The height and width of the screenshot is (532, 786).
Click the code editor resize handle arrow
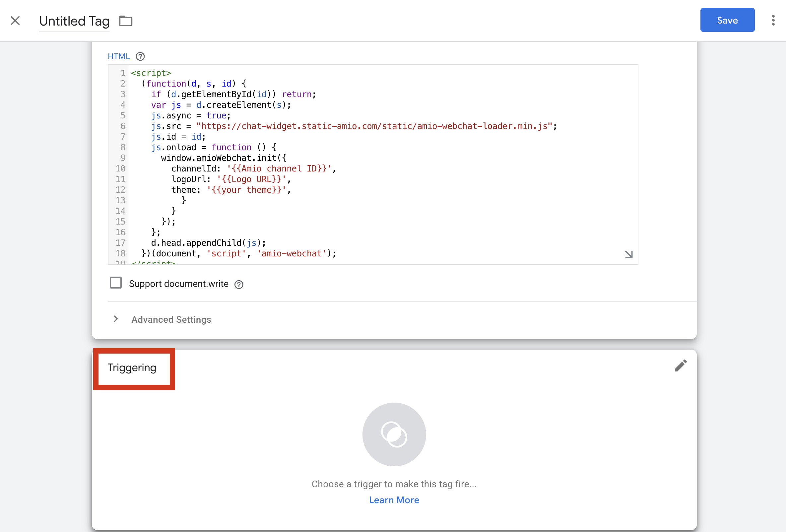629,254
